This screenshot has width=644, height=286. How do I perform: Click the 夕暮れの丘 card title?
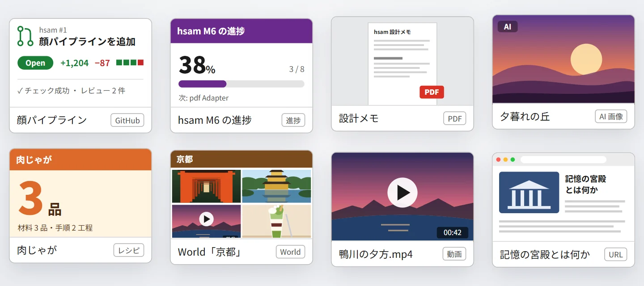pos(525,117)
